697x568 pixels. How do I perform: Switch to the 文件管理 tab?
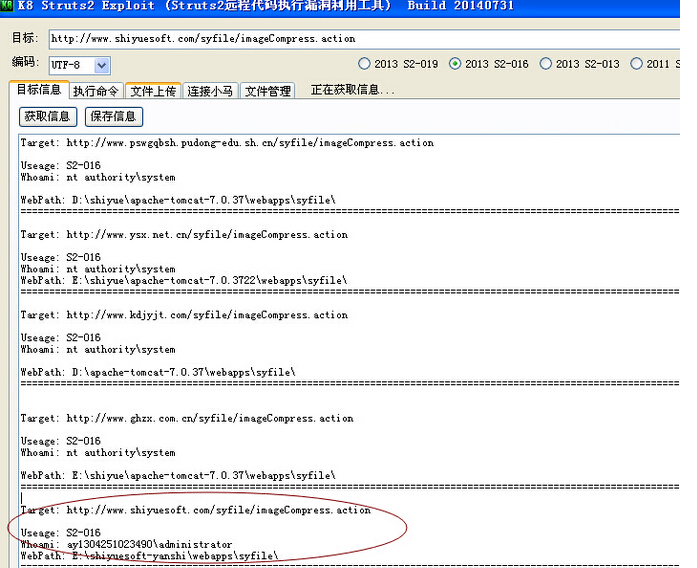click(268, 91)
